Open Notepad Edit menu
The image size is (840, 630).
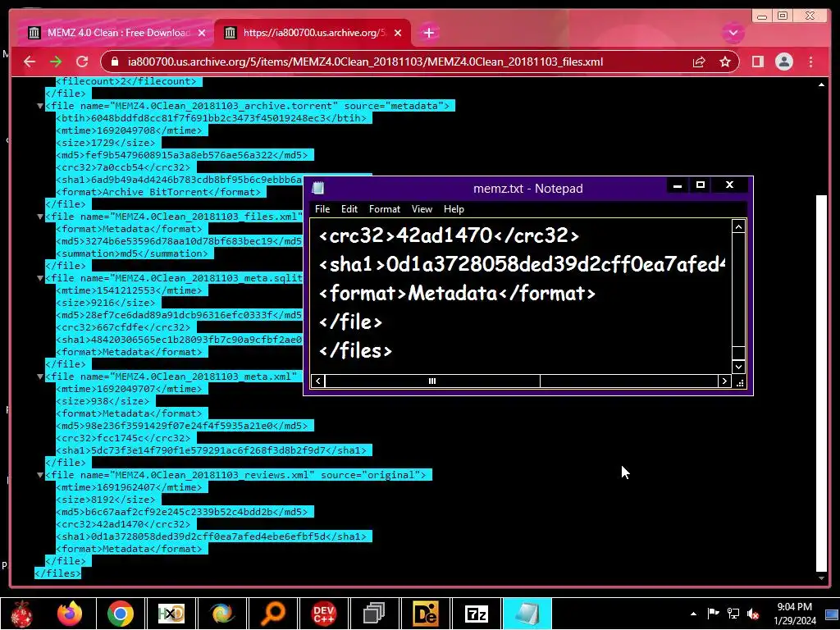pos(349,209)
